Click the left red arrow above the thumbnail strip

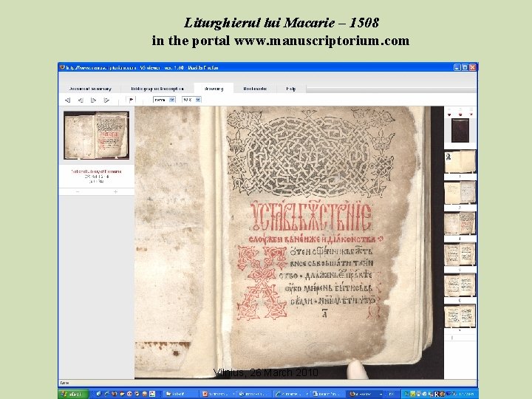click(449, 115)
